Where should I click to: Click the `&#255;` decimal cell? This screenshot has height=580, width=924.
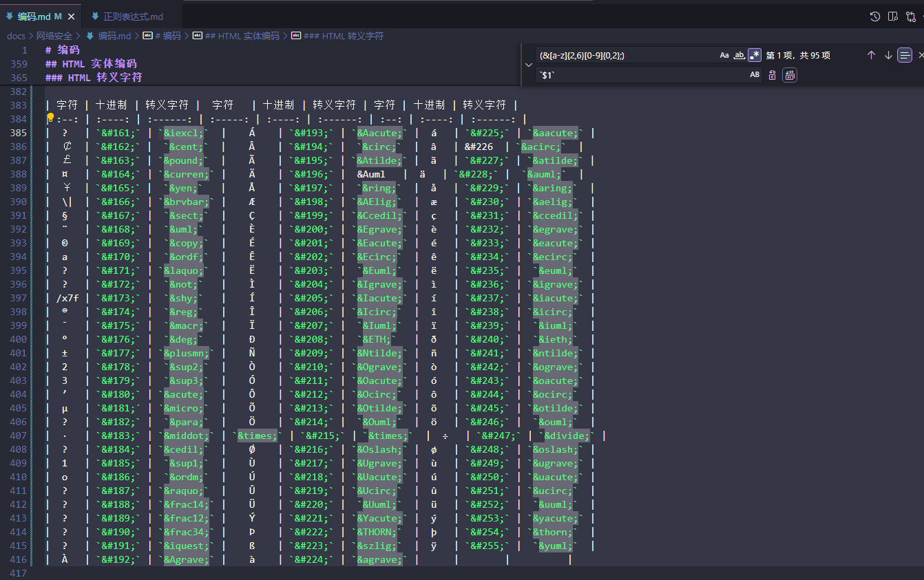click(488, 545)
